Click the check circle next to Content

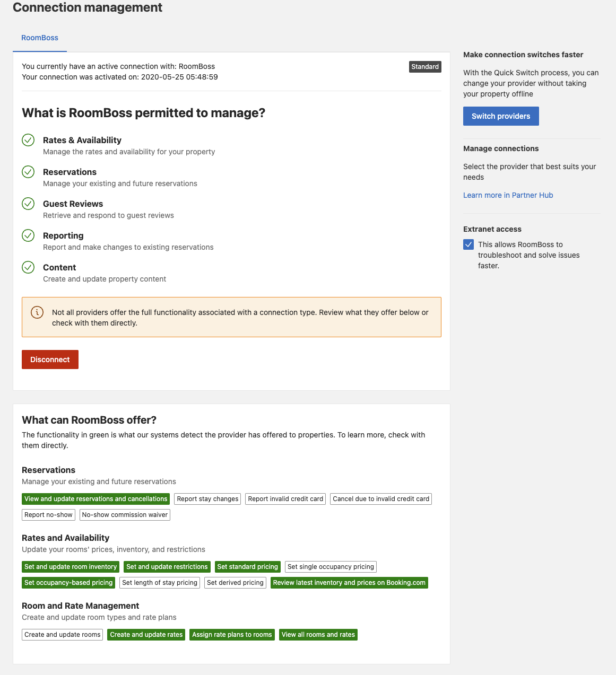[28, 267]
